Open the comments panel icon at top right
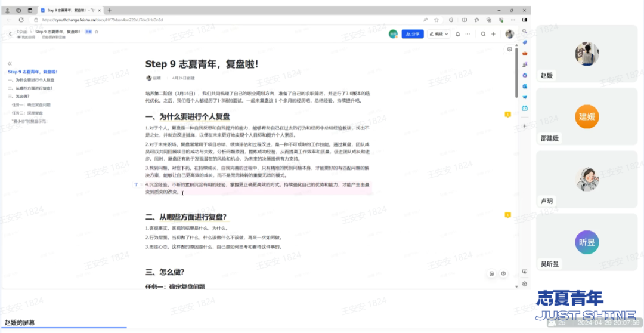Image resolution: width=644 pixels, height=333 pixels. click(x=509, y=50)
